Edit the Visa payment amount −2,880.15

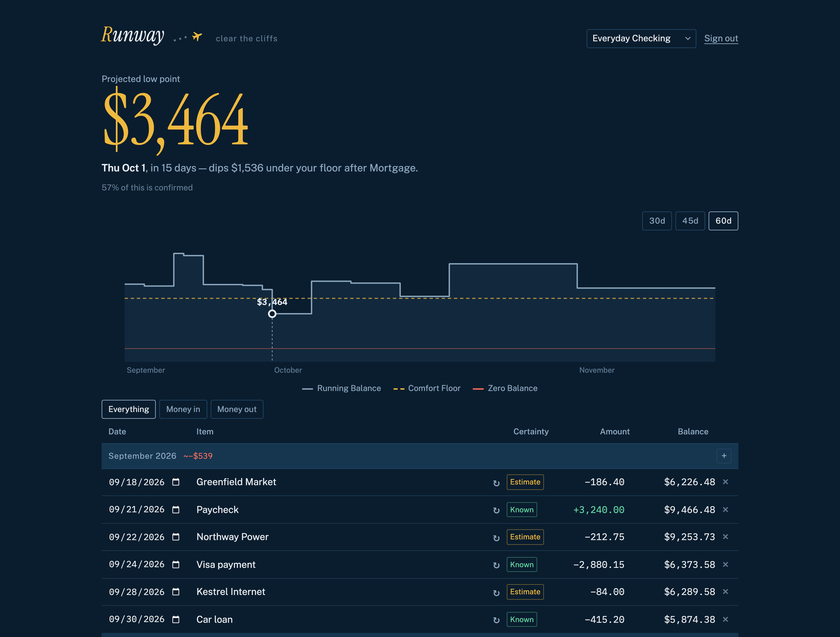coord(599,565)
